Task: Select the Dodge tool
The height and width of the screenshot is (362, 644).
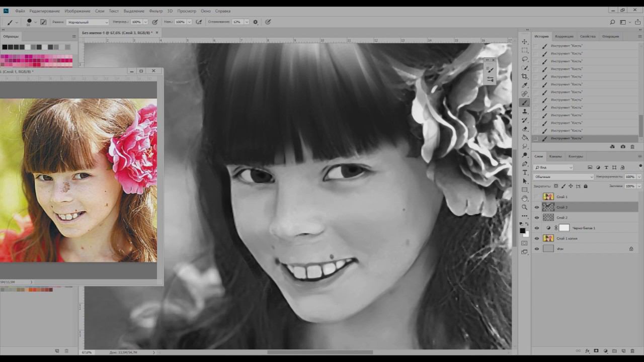Action: tap(525, 155)
